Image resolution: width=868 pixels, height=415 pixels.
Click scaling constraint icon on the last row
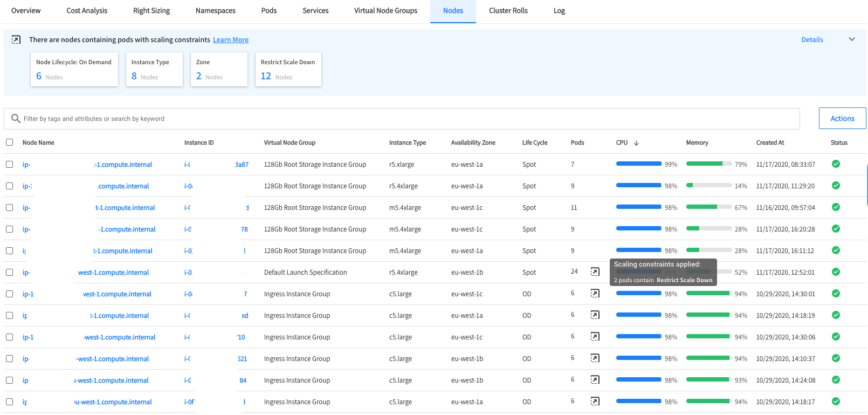point(595,402)
